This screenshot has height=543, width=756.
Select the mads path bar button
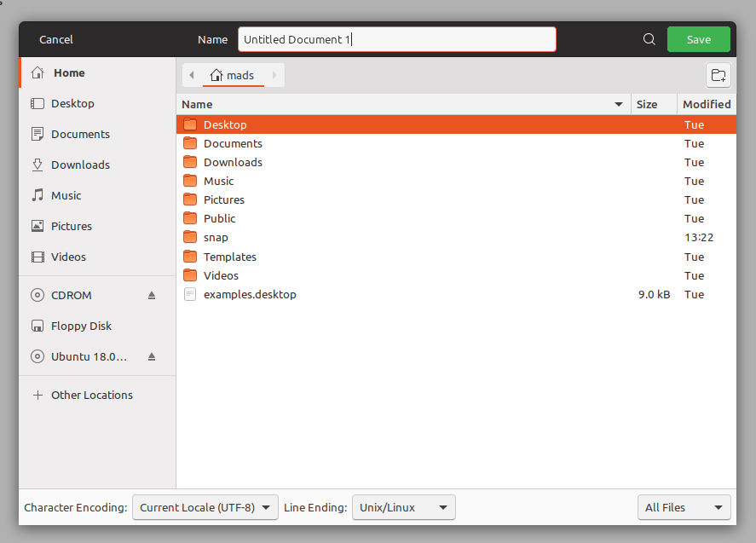point(233,75)
